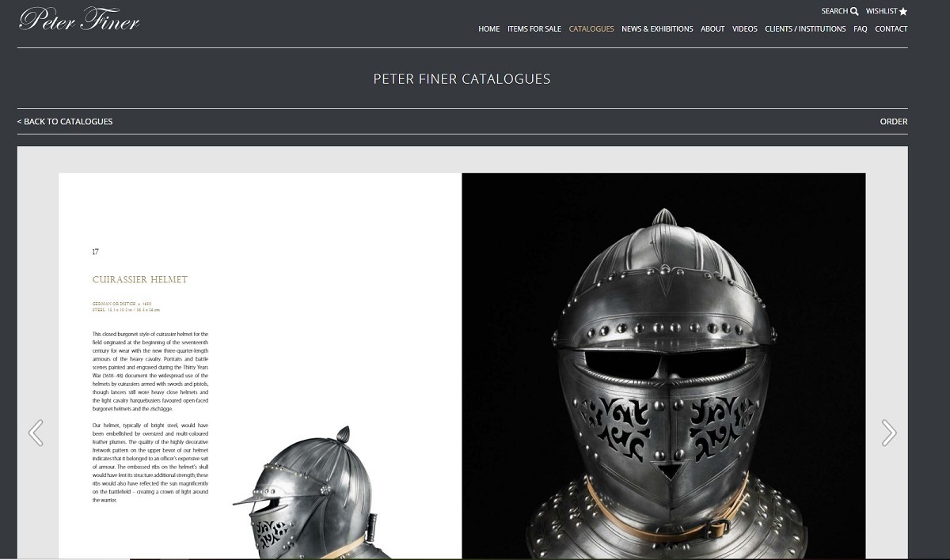Click the Cuirassier Helmet heading

tap(140, 280)
